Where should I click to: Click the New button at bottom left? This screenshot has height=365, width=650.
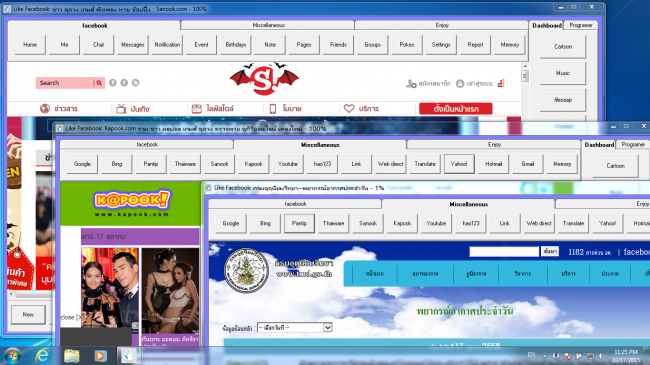tap(28, 314)
